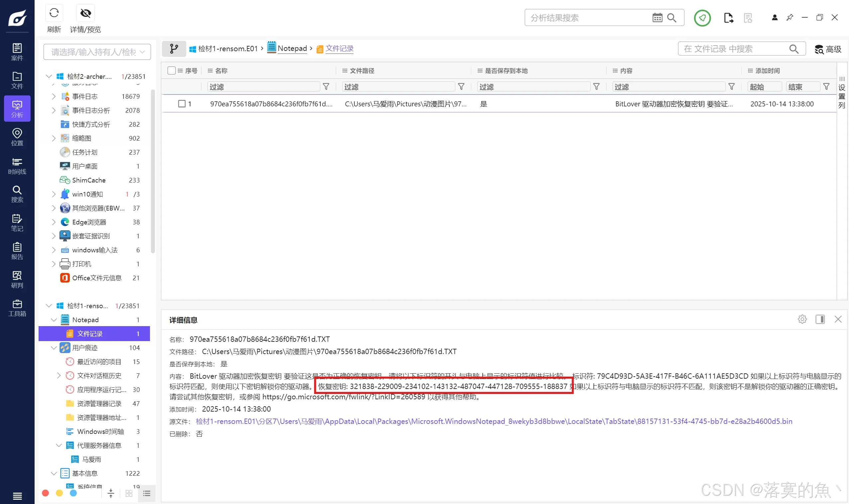Viewport: 849px width, 504px height.
Task: Click the Refresh (刷新) icon
Action: 54,13
